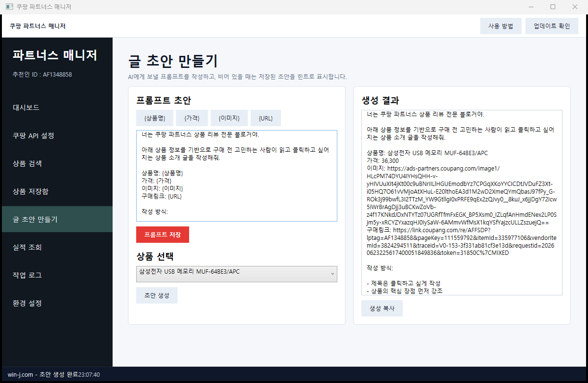Insert the {URL} placeholder

point(266,118)
